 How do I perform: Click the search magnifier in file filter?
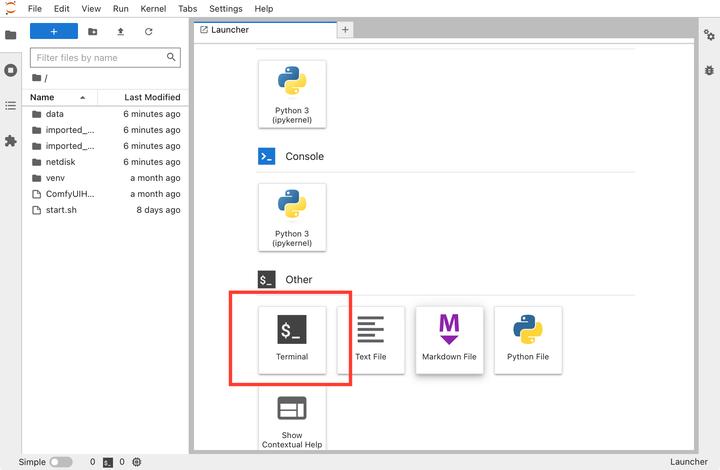171,57
